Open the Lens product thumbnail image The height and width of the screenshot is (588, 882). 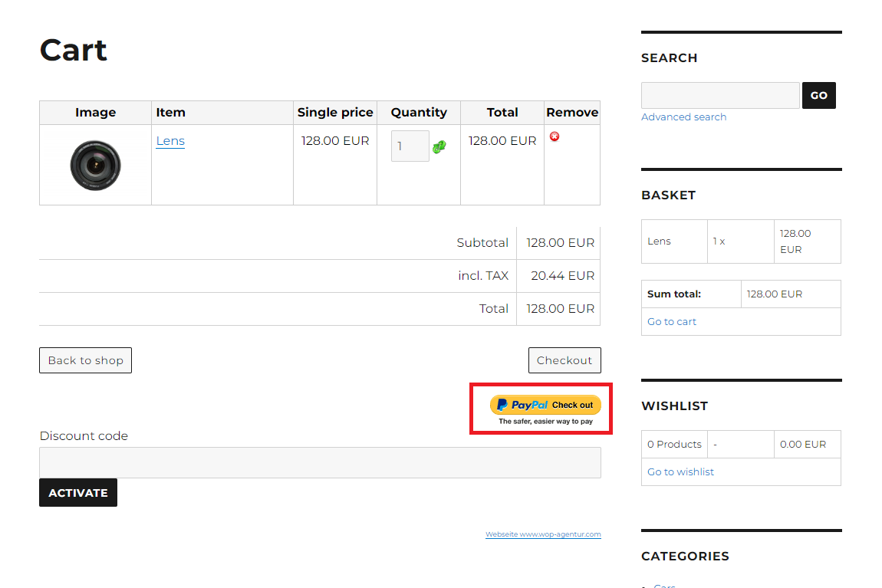coord(96,166)
